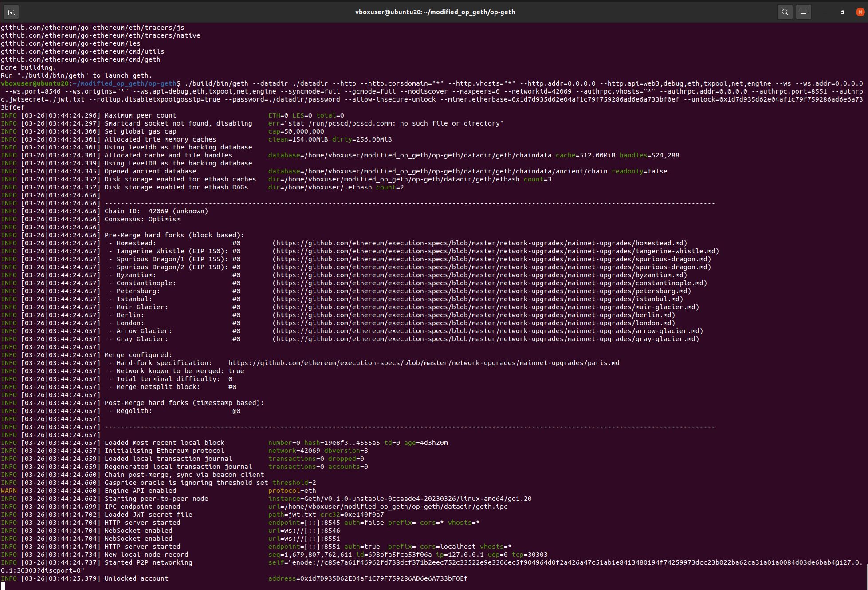Click 'Consensus: Optimism' log line
This screenshot has height=590, width=868.
tap(142, 219)
